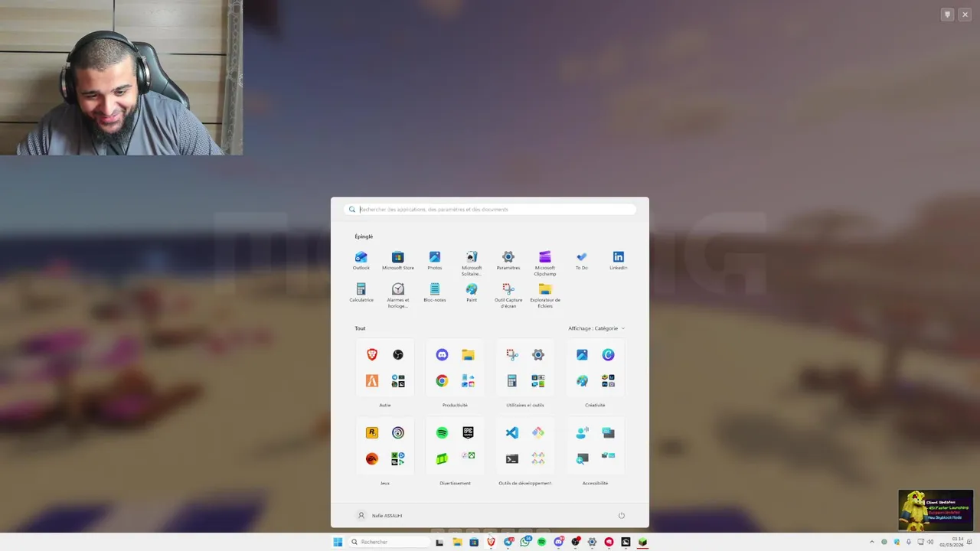
Task: Open pinned Explorateur de fichiers
Action: tap(545, 295)
